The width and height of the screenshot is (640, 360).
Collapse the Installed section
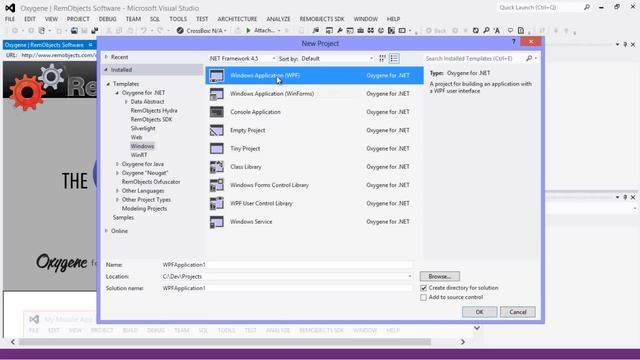click(106, 70)
